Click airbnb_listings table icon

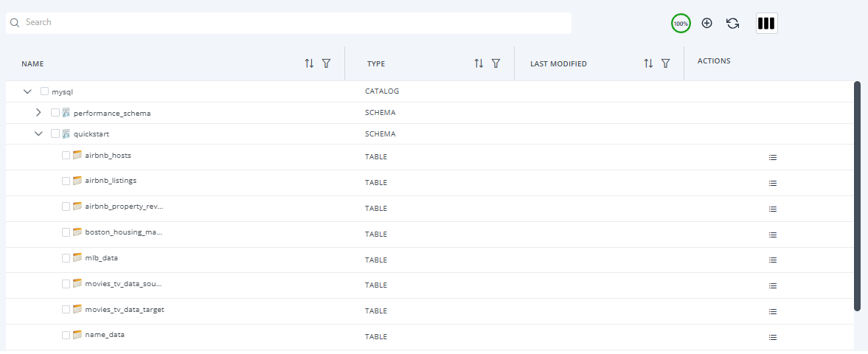tap(77, 181)
